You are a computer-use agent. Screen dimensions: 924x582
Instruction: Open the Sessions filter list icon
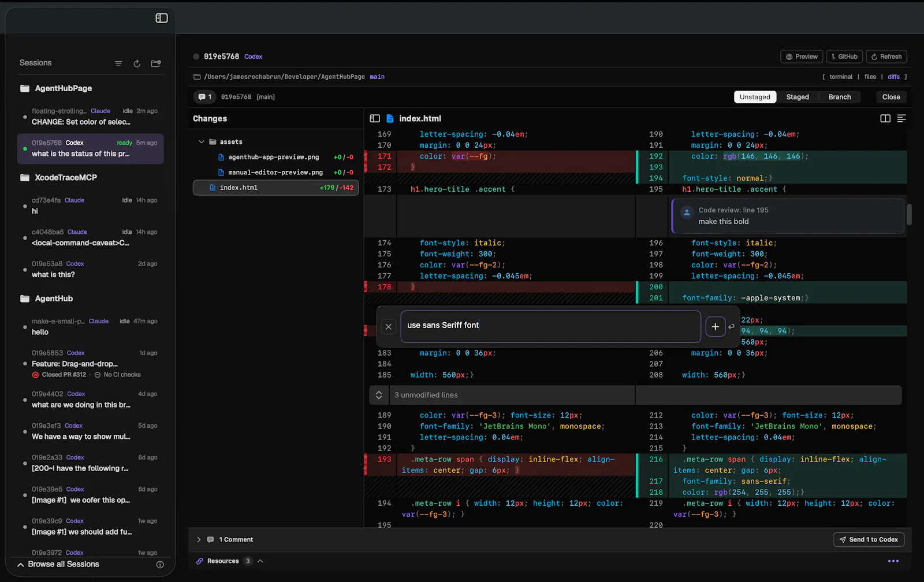[118, 64]
